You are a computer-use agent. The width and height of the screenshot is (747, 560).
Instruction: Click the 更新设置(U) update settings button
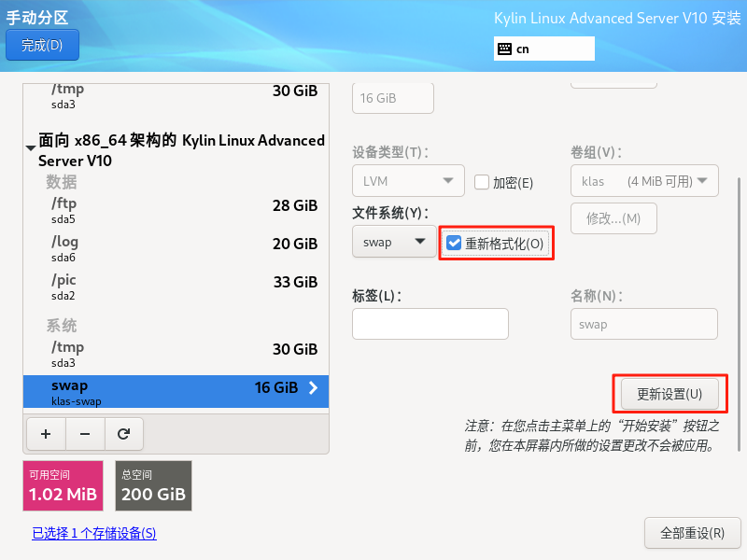[669, 394]
